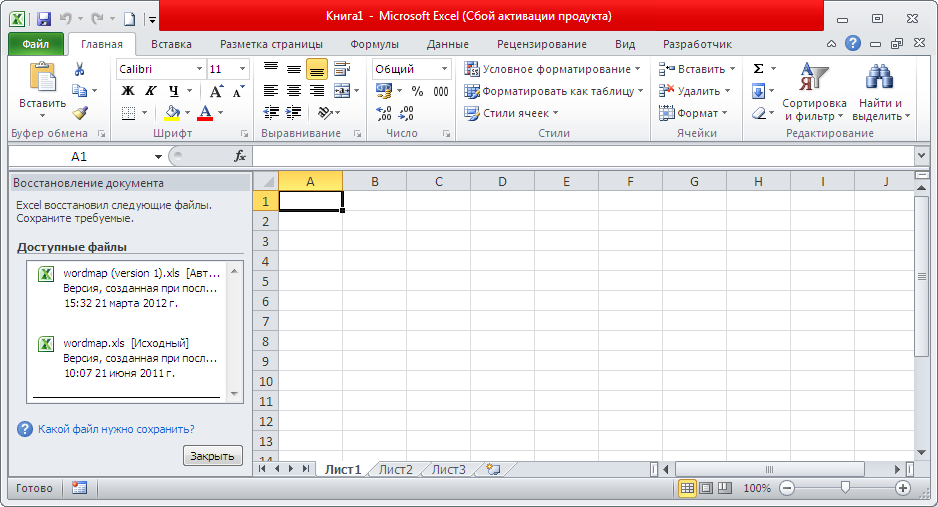
Task: Switch to Normal view in status bar
Action: click(x=687, y=488)
